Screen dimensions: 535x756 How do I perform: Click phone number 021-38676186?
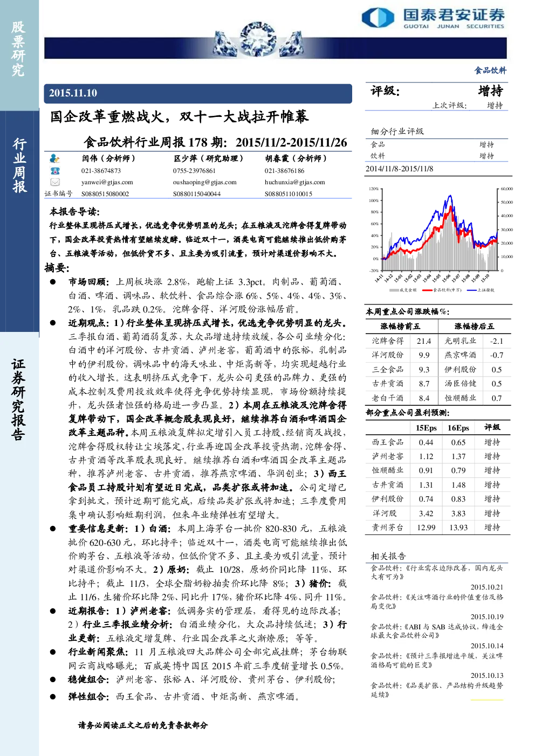[285, 171]
